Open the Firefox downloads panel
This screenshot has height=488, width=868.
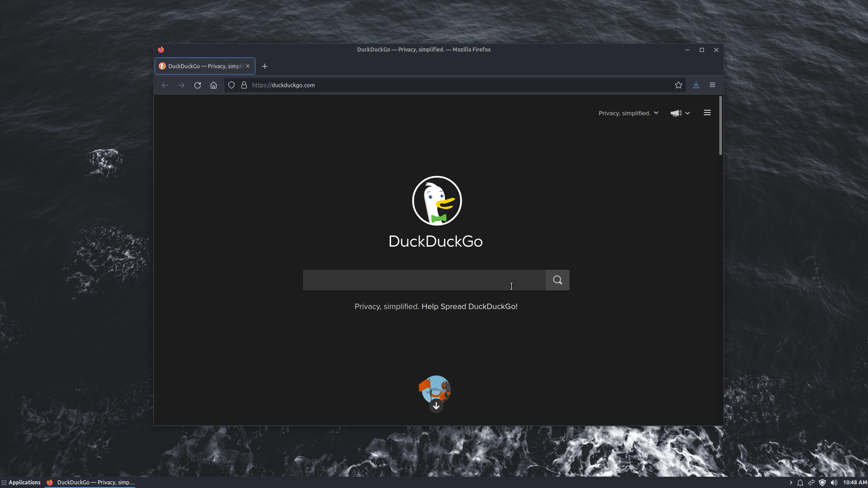tap(696, 85)
